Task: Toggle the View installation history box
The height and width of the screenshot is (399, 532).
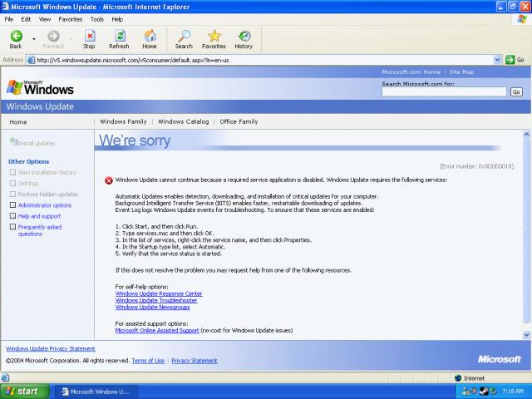Action: pyautogui.click(x=13, y=172)
